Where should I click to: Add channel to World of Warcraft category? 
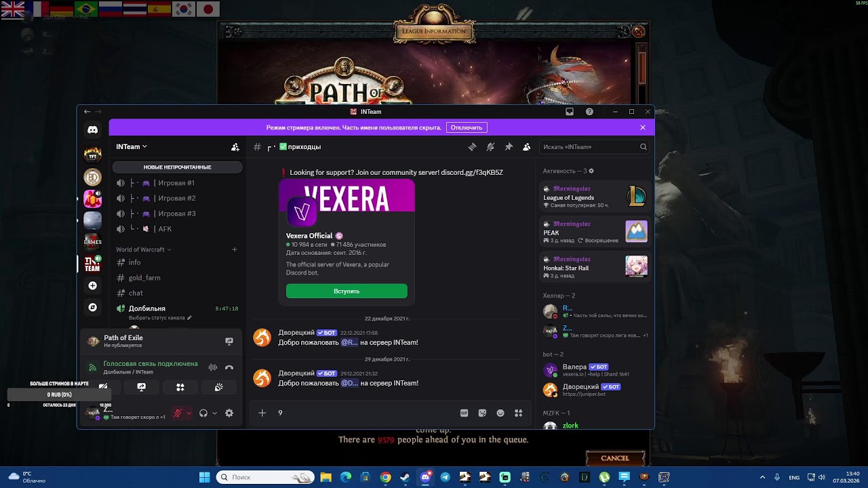pos(235,249)
